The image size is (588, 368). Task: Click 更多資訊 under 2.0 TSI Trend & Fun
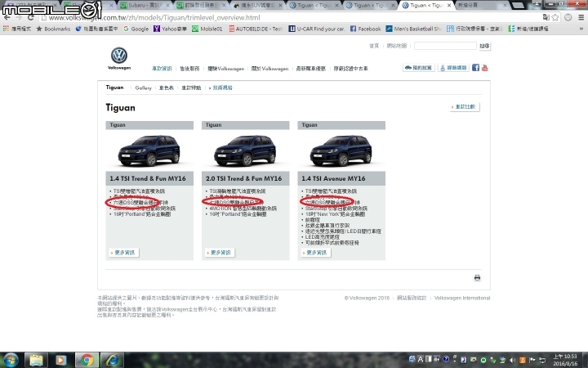pos(220,253)
